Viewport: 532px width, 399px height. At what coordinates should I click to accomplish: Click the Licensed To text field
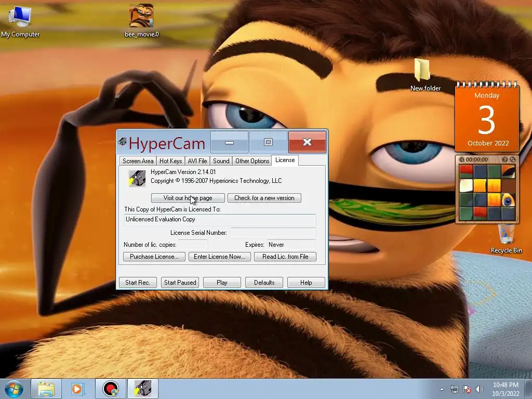click(220, 220)
